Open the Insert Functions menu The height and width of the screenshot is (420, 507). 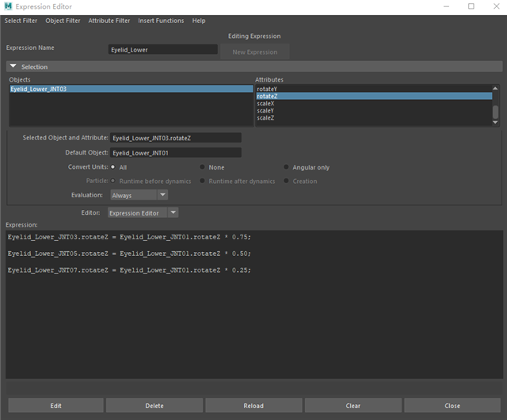pyautogui.click(x=161, y=21)
